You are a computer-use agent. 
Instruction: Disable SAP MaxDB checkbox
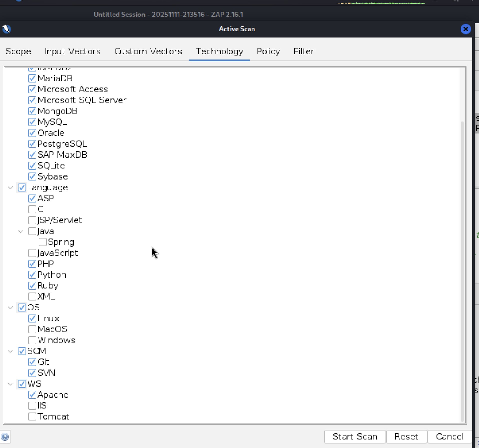tap(32, 155)
